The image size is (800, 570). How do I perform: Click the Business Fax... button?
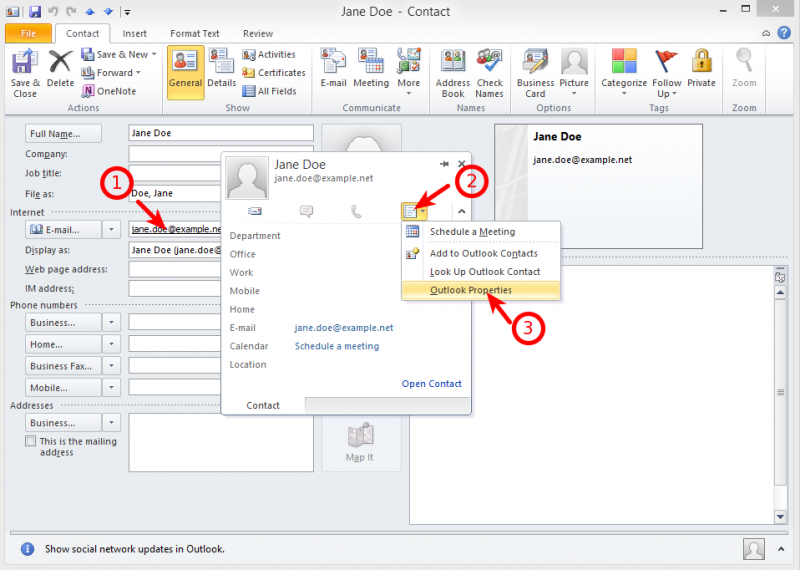(63, 366)
